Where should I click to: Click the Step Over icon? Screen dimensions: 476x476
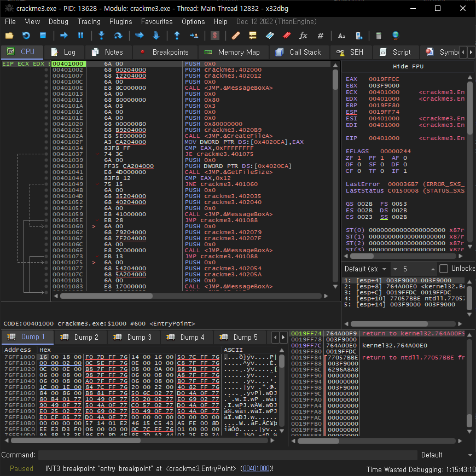[x=118, y=36]
